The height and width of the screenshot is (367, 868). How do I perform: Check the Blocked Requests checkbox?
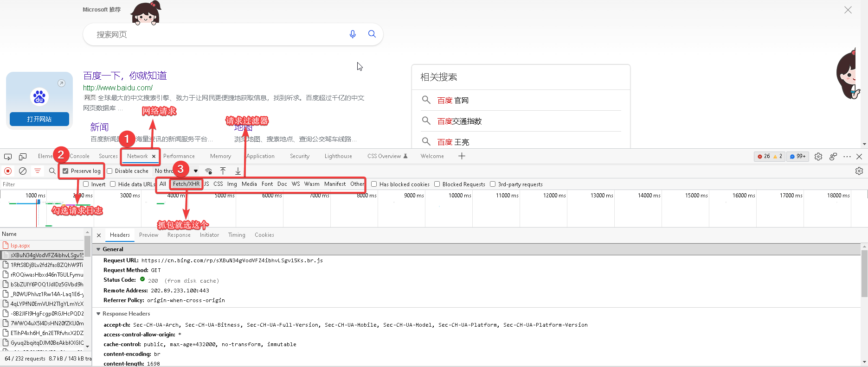pos(437,184)
